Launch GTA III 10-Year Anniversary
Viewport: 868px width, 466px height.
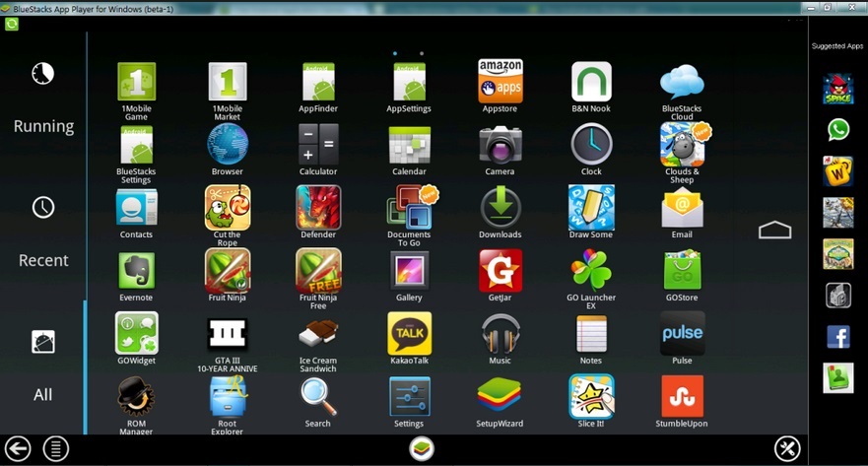click(x=228, y=333)
